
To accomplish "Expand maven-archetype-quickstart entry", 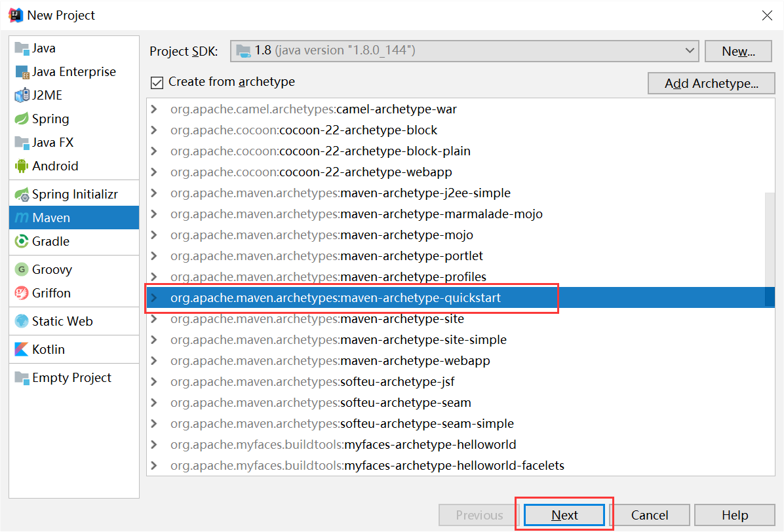I will pyautogui.click(x=154, y=297).
